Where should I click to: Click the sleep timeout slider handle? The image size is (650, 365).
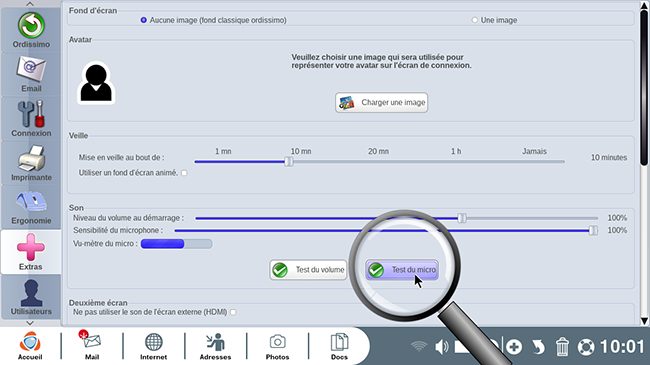coord(289,162)
